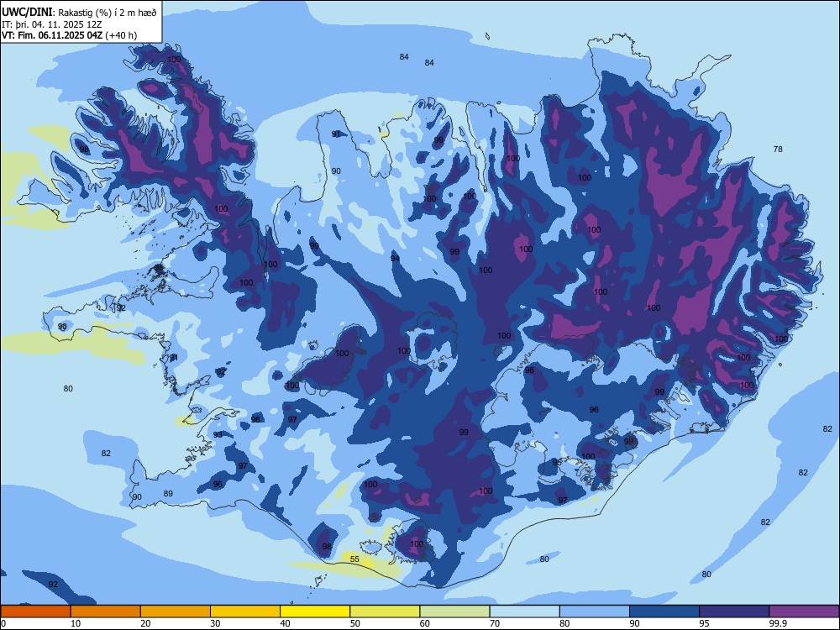This screenshot has height=630, width=840.
Task: Select the '10' legend tick label
Action: click(76, 623)
